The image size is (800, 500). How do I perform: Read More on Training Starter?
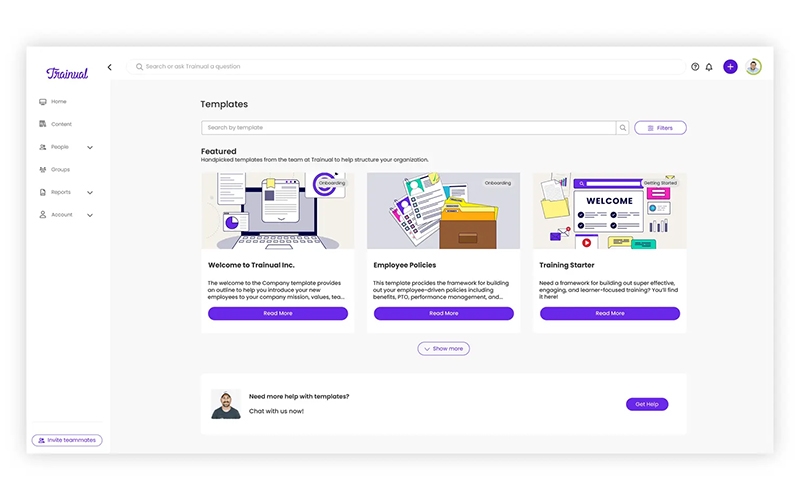click(610, 313)
